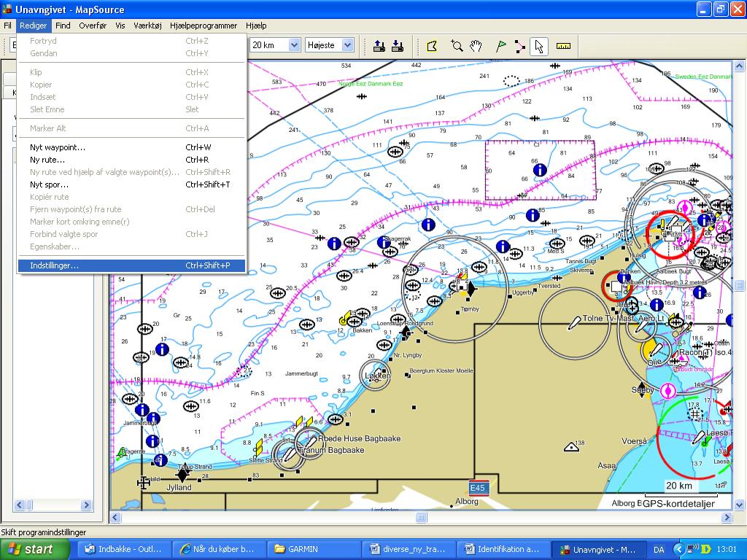Image resolution: width=747 pixels, height=560 pixels.
Task: Open the Find menu
Action: point(63,26)
